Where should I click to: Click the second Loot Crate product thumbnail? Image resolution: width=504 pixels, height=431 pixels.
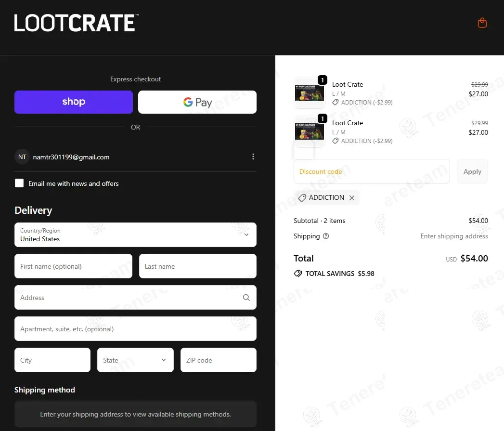tap(310, 132)
